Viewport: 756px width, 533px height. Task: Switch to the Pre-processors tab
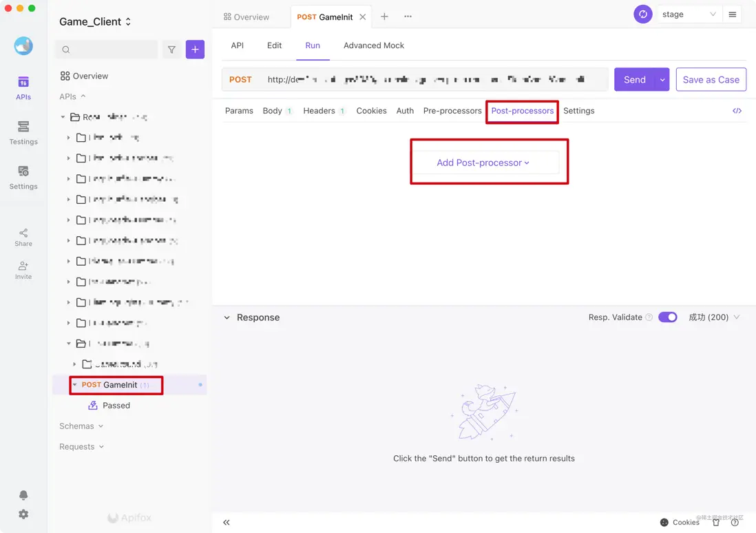(x=452, y=111)
